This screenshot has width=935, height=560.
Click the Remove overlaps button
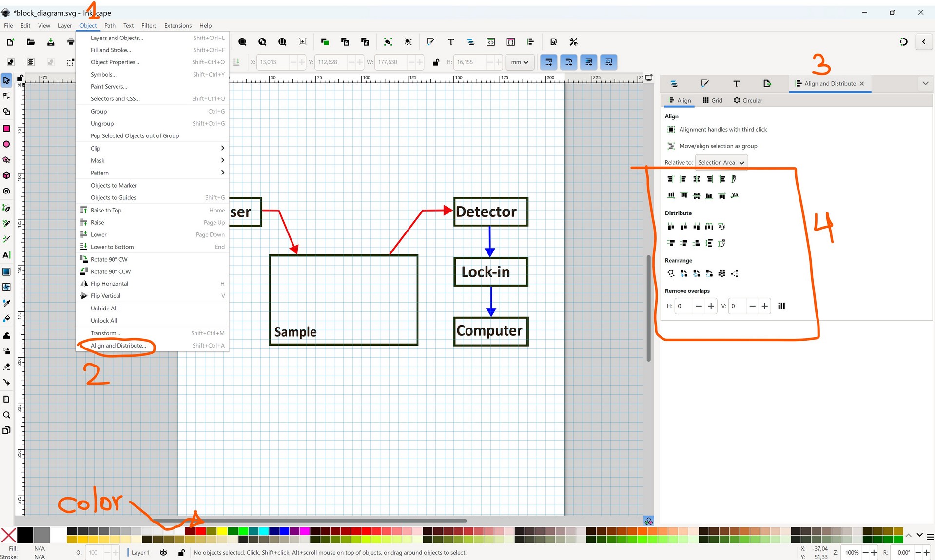[781, 307]
